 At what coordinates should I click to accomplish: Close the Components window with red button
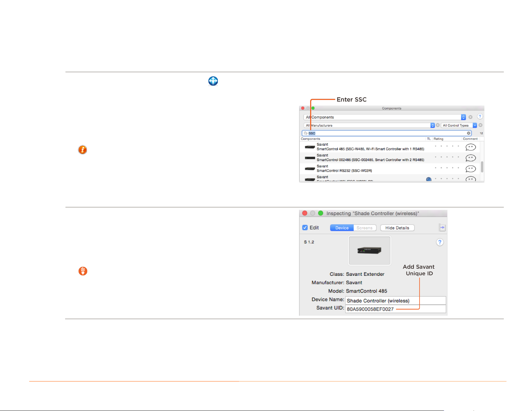(303, 108)
